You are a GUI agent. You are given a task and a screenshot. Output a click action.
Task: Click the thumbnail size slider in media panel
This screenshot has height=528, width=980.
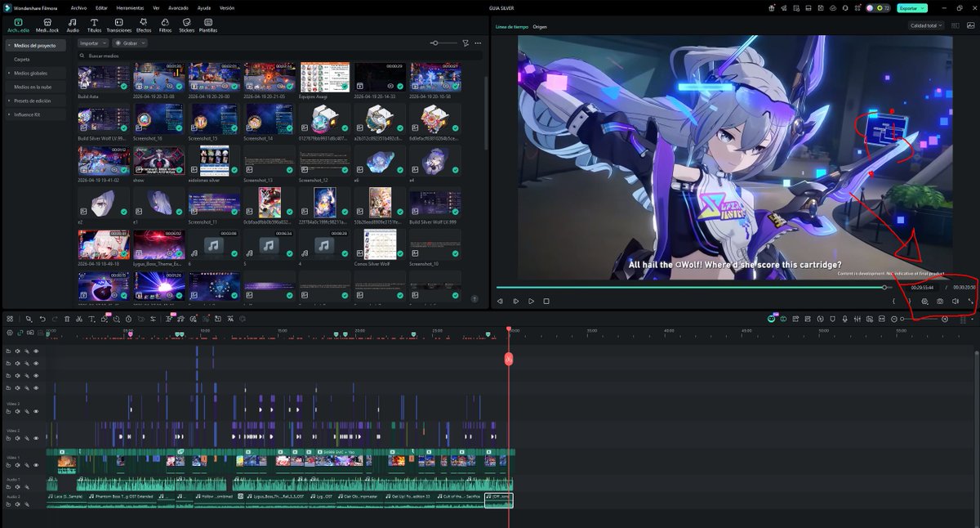click(443, 43)
